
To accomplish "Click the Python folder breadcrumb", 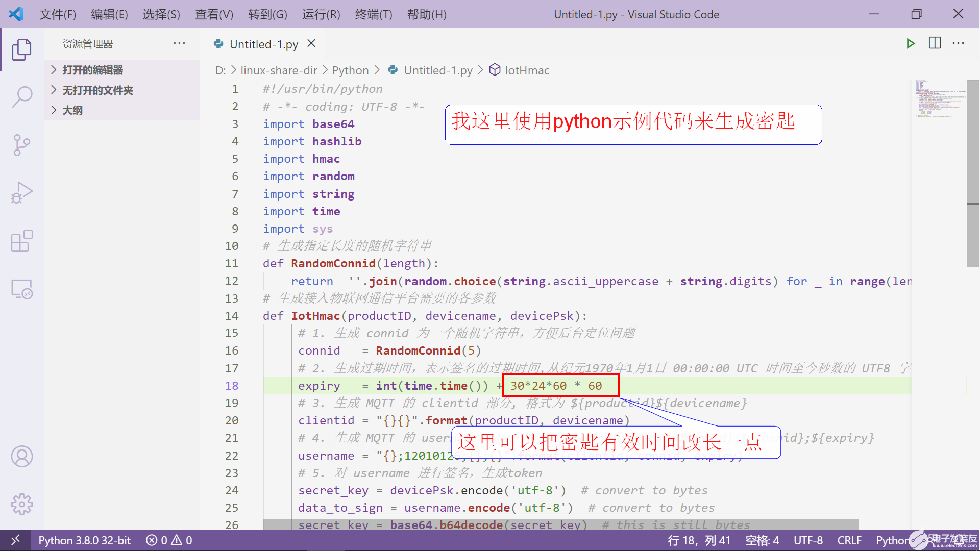I will (350, 70).
